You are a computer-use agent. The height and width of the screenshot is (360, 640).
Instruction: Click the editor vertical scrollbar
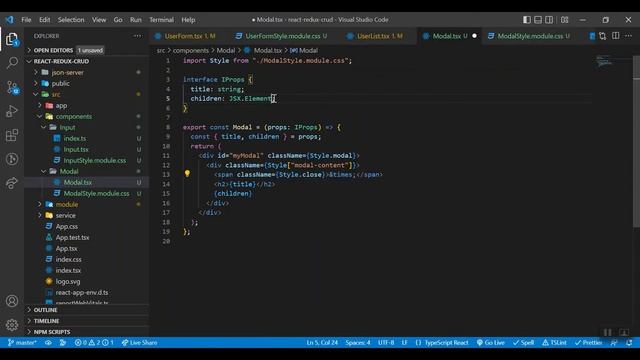click(x=636, y=142)
